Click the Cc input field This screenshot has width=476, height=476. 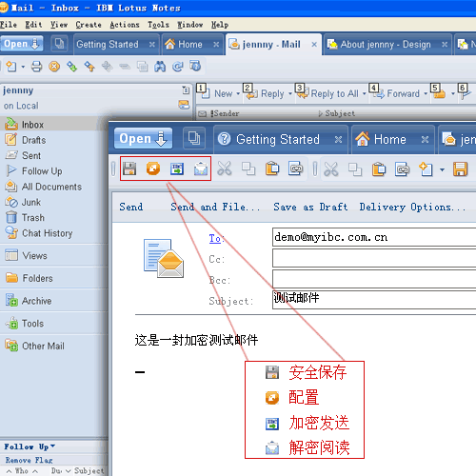point(374,258)
